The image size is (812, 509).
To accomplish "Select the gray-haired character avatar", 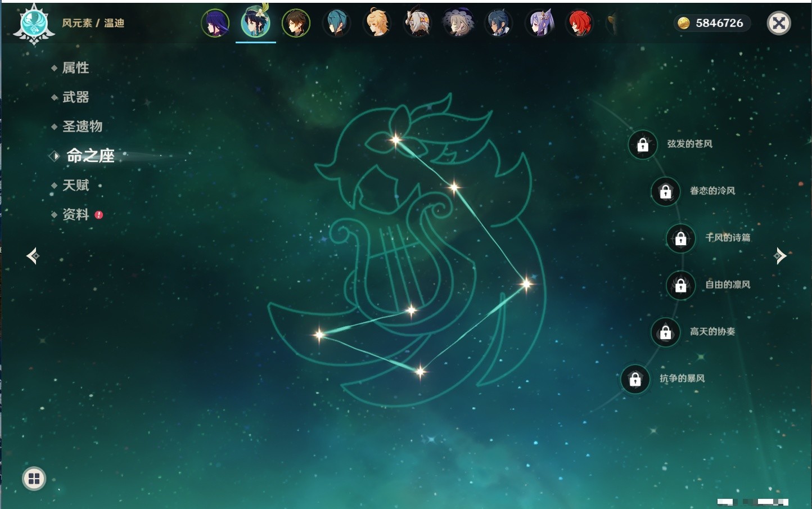I will pos(458,23).
